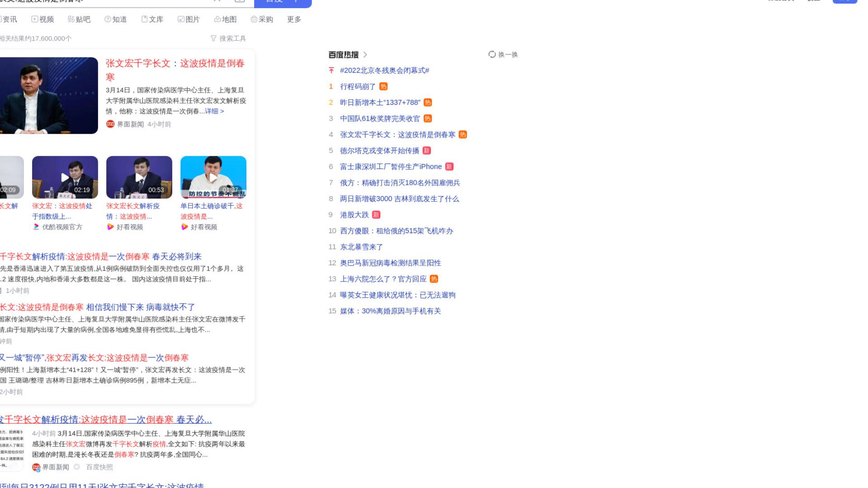Play the 防控的节奏不能乱 video
868x488 pixels.
(x=213, y=177)
